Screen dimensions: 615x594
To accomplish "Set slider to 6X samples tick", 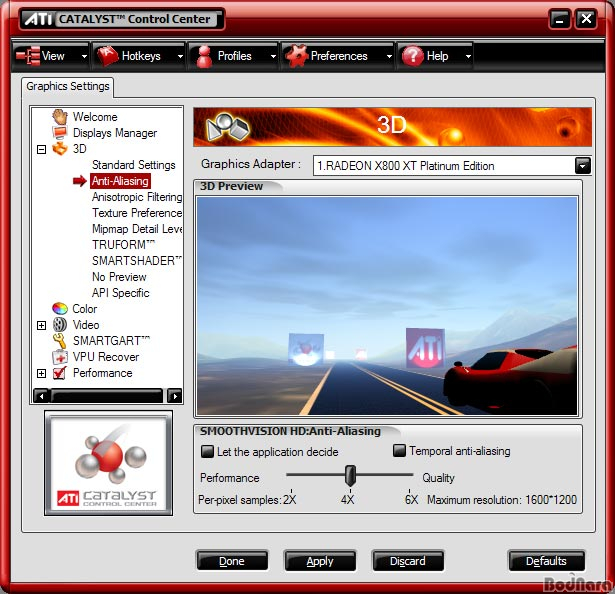I will pyautogui.click(x=409, y=491).
